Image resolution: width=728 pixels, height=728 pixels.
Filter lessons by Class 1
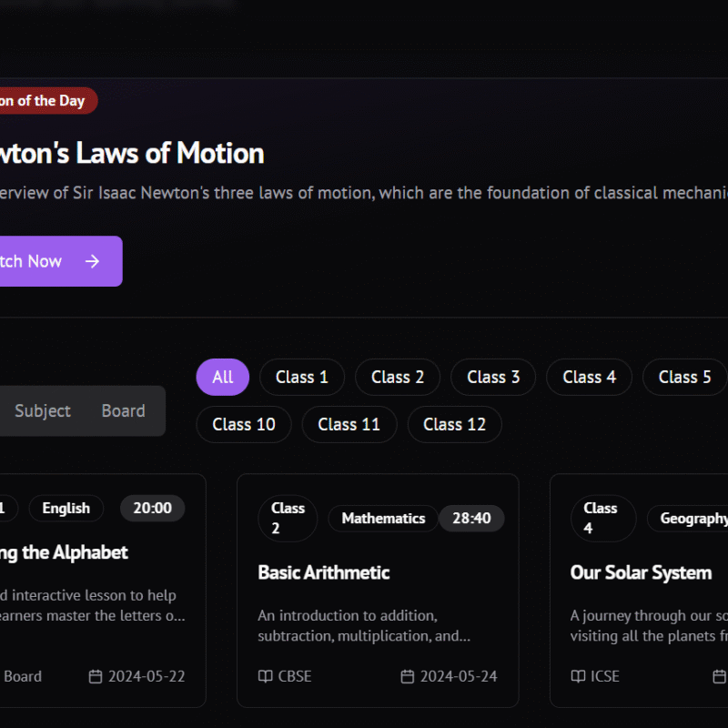[302, 377]
